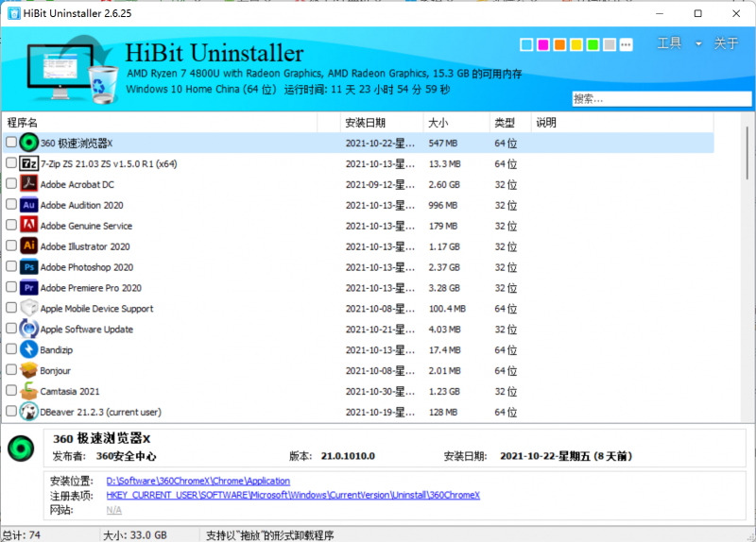Tick the Camtasia 2021 checkbox

pos(11,390)
